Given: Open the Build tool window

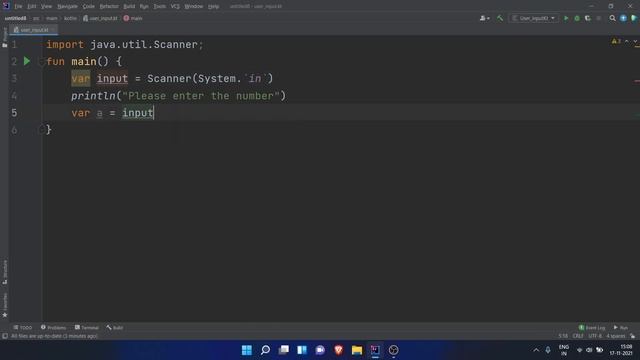Looking at the screenshot, I should point(115,328).
